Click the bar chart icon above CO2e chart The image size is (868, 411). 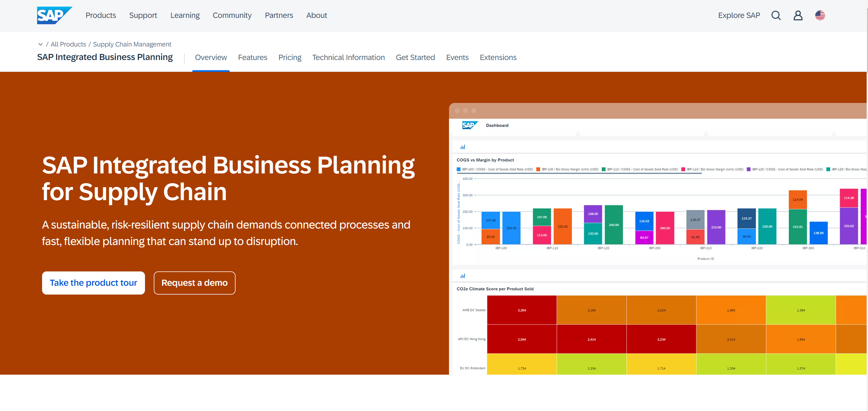pyautogui.click(x=463, y=276)
